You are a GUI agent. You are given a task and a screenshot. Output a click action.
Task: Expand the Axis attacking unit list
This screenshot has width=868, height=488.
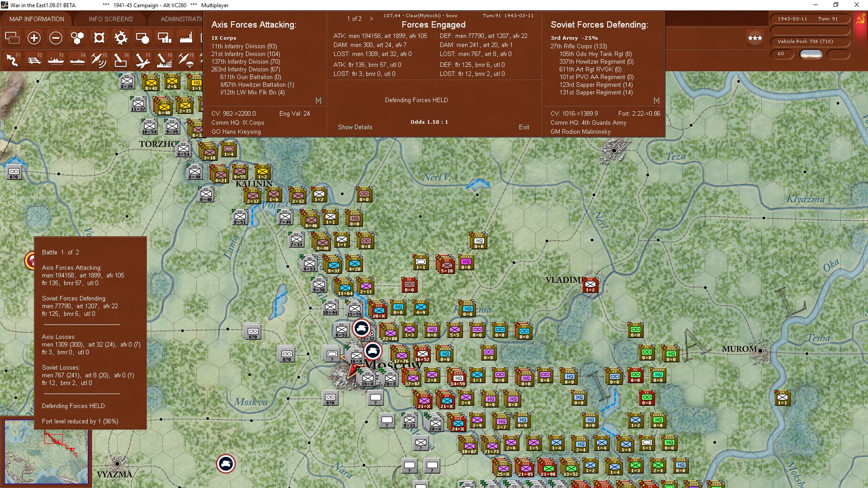pos(318,100)
